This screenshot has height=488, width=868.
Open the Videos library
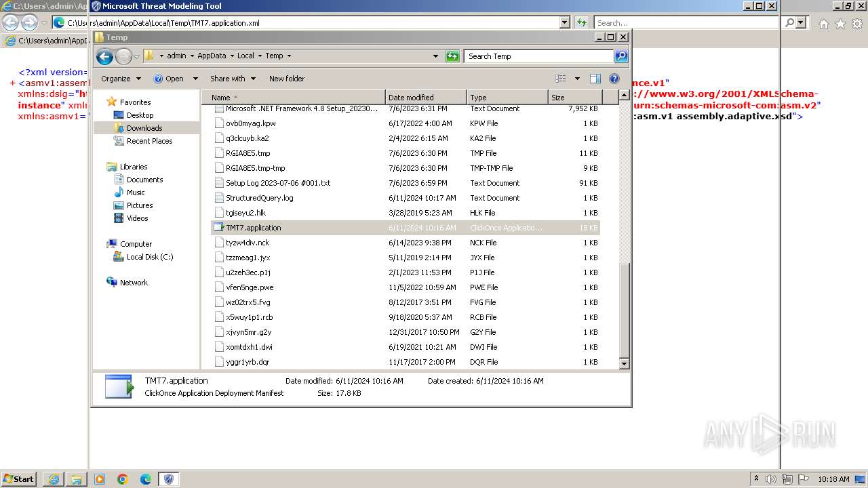[137, 218]
